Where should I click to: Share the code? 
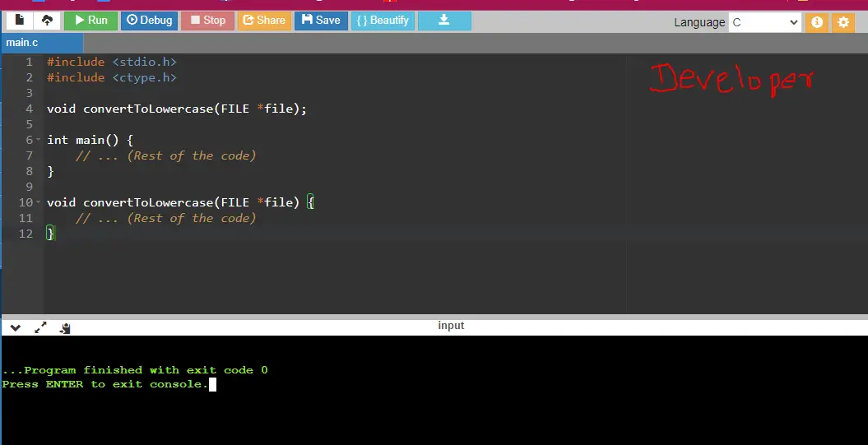[265, 21]
